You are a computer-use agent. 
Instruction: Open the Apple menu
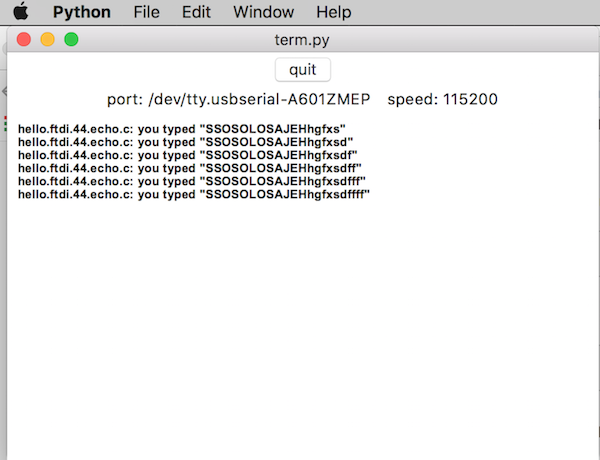click(21, 11)
